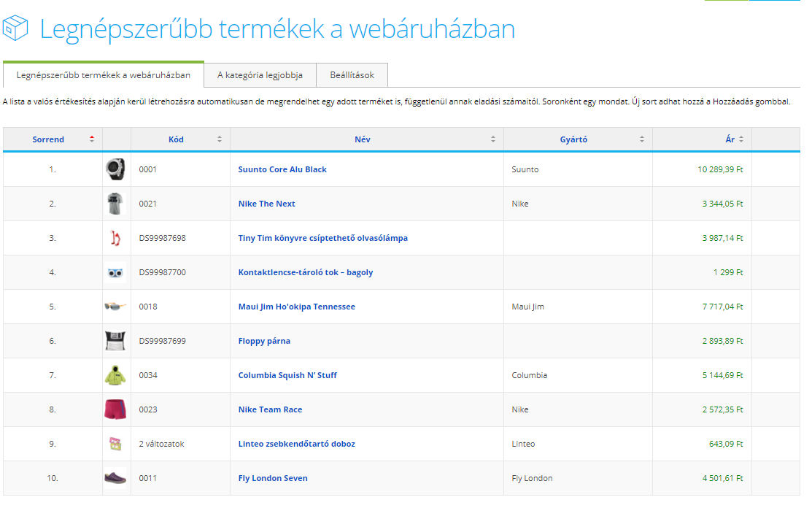812x508 pixels.
Task: Switch to the Beállítások tab
Action: pyautogui.click(x=352, y=75)
